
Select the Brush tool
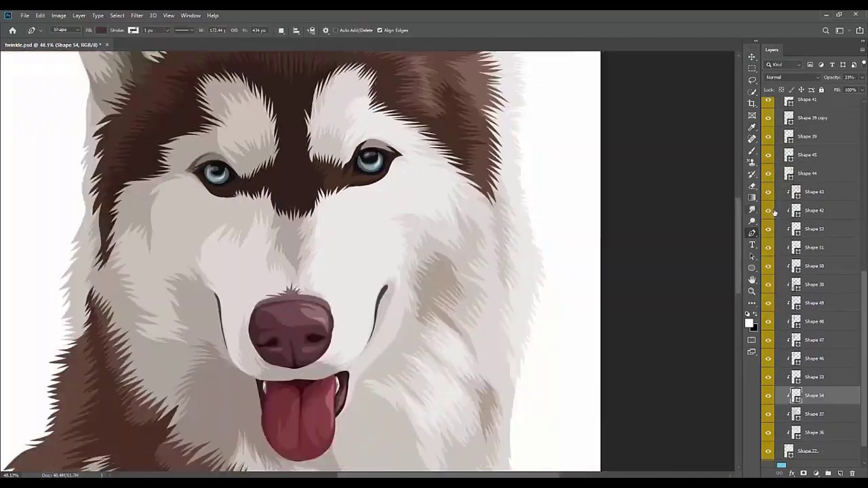click(752, 150)
